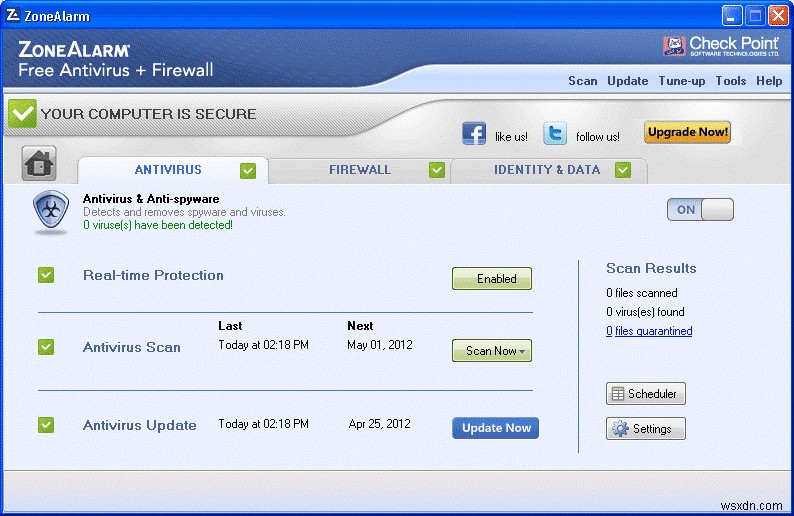This screenshot has width=794, height=516.
Task: Click the Antivirus Update status checkmark
Action: tap(46, 425)
